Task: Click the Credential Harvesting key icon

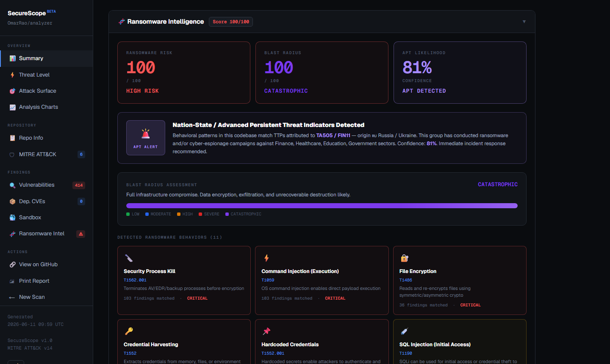Action: pyautogui.click(x=129, y=331)
